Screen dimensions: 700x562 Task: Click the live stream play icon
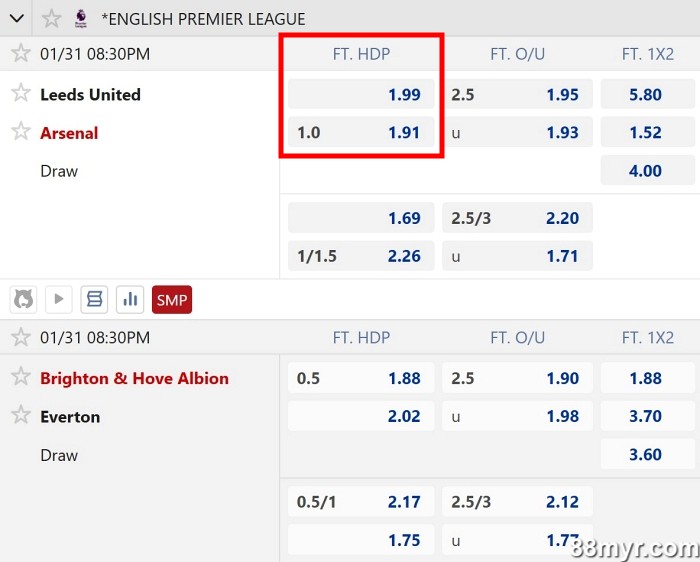[59, 298]
